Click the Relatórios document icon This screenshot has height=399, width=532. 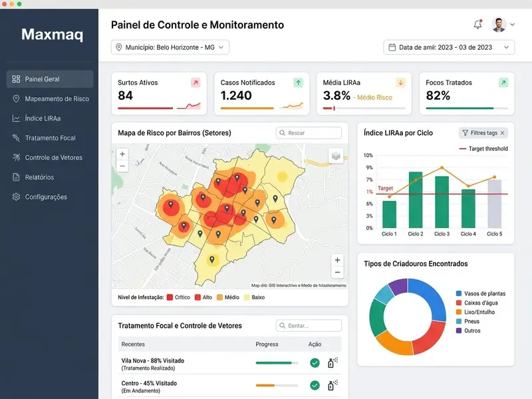(16, 177)
